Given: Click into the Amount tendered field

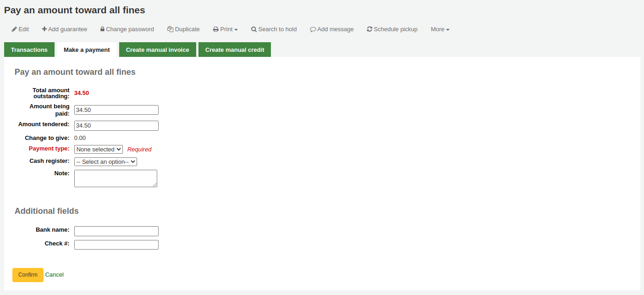Looking at the screenshot, I should pos(116,126).
